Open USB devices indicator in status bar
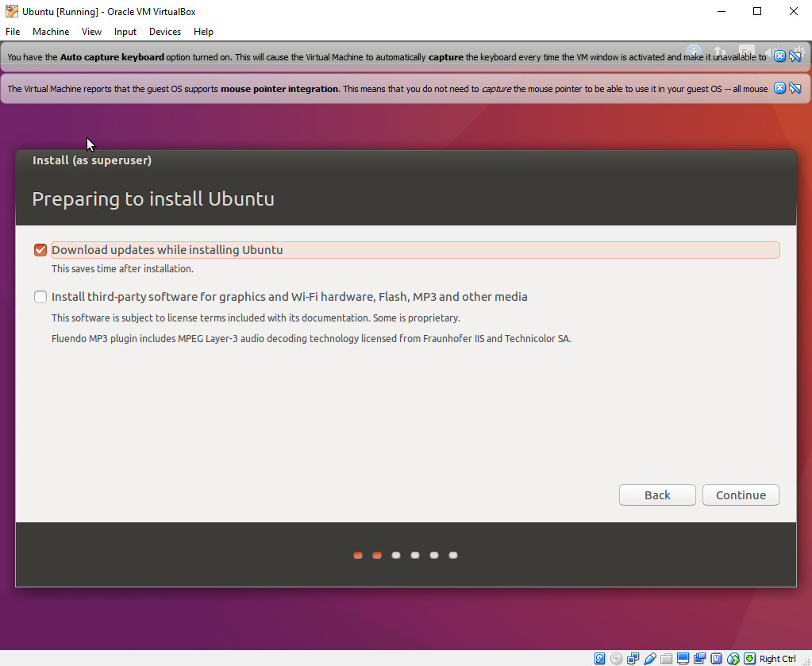The width and height of the screenshot is (812, 666). click(x=649, y=659)
